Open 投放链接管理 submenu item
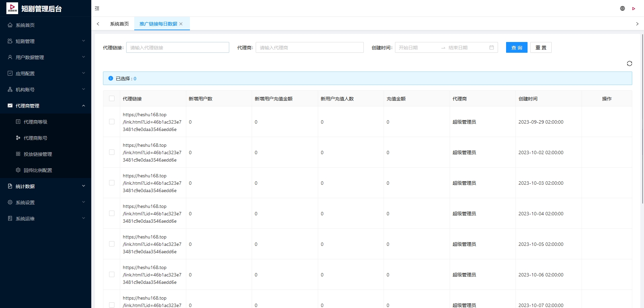The height and width of the screenshot is (308, 644). pos(46,154)
